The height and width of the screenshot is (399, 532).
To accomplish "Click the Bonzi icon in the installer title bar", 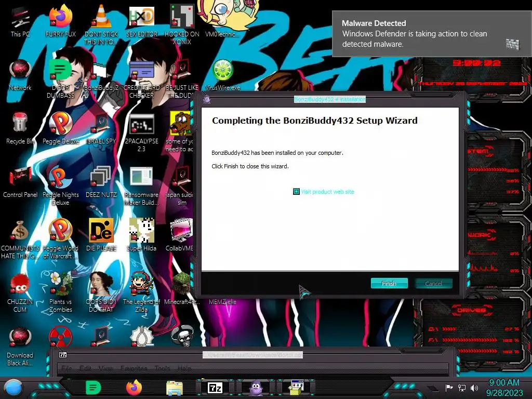I will [207, 99].
